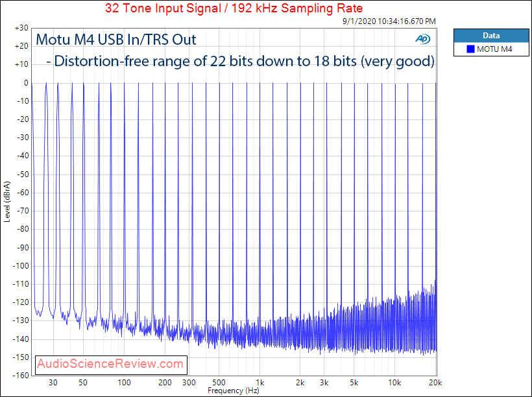Click the Data legend header

click(x=491, y=35)
